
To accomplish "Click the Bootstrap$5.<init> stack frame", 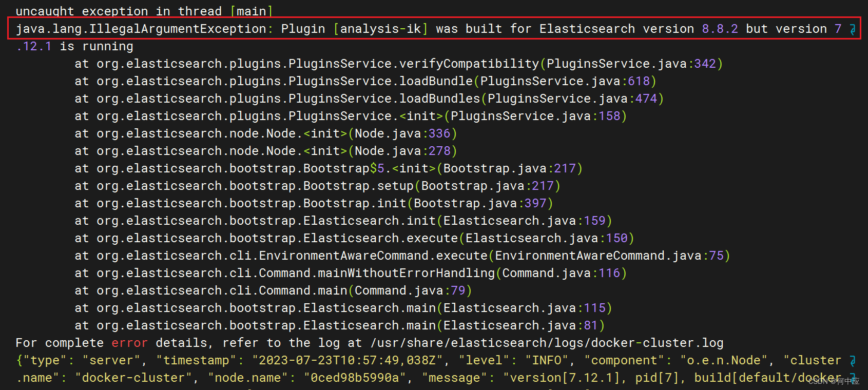I will (x=328, y=168).
